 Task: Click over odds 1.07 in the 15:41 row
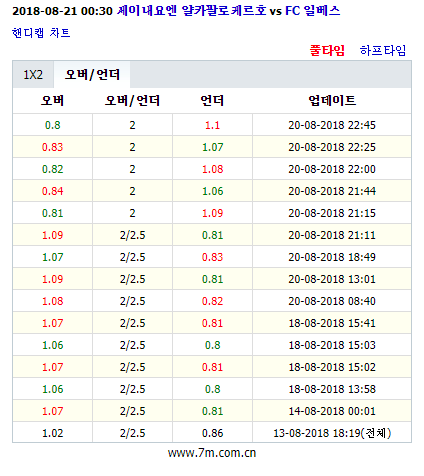click(52, 323)
